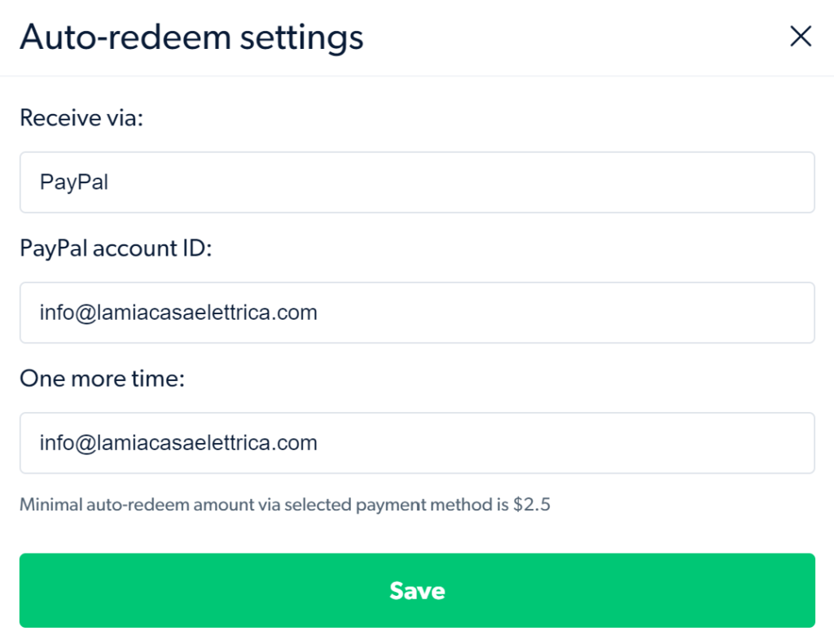This screenshot has height=644, width=834.
Task: Click the email text under One more time
Action: pos(178,443)
